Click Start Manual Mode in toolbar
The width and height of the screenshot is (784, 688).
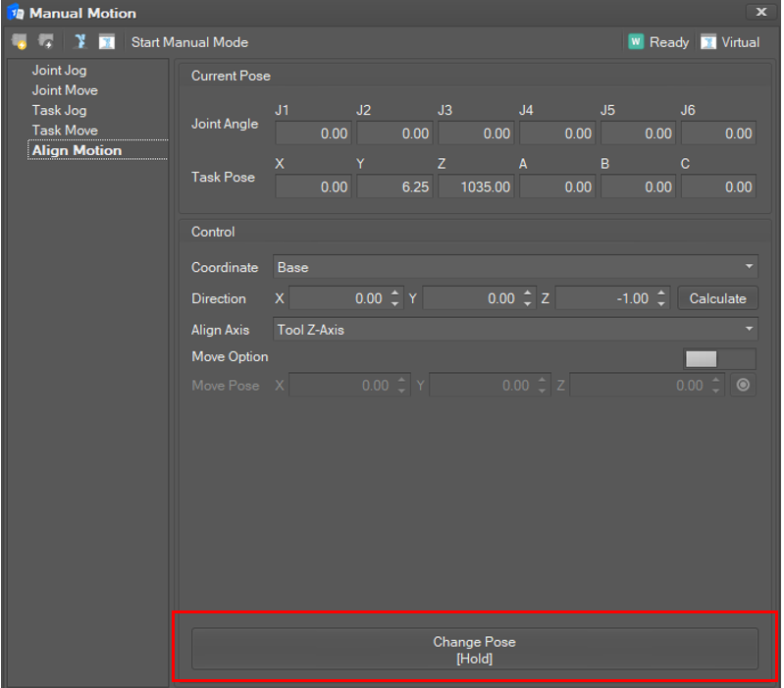point(189,42)
